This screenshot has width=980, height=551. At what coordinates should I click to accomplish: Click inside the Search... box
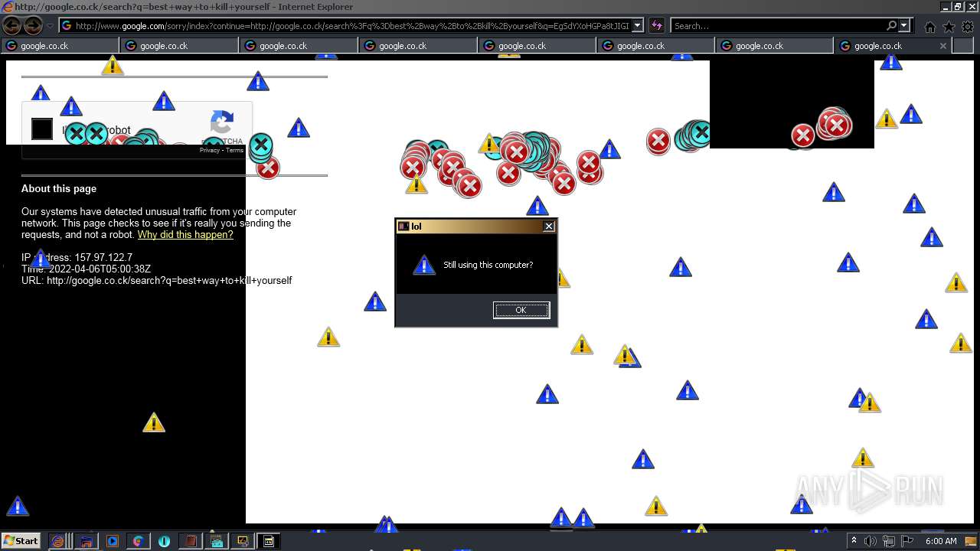click(x=777, y=26)
